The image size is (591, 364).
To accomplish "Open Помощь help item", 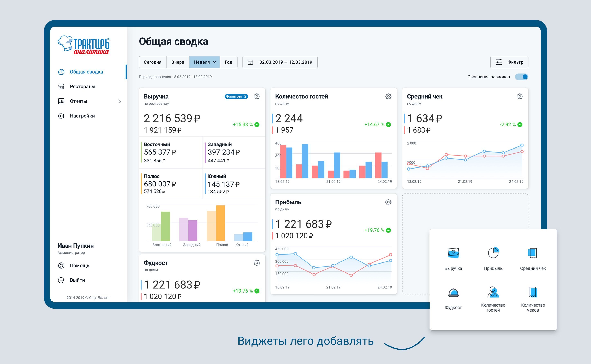I will pyautogui.click(x=79, y=266).
